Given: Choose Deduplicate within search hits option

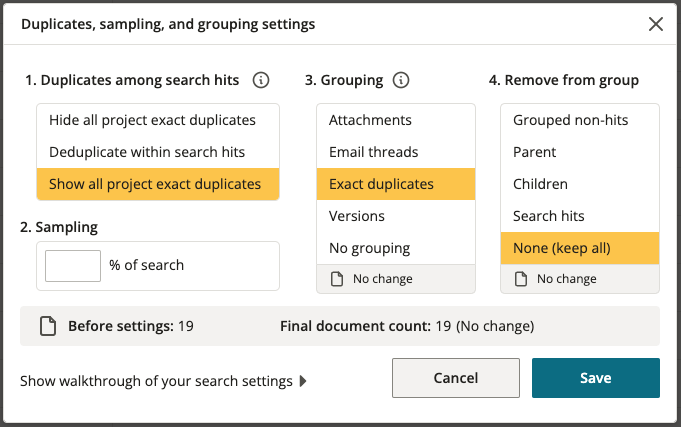Looking at the screenshot, I should pyautogui.click(x=158, y=152).
